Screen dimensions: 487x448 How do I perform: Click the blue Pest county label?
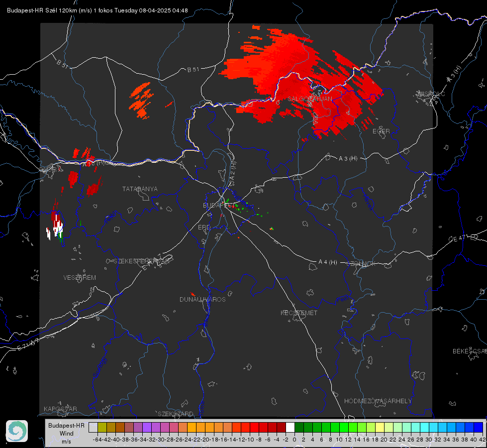click(x=342, y=300)
